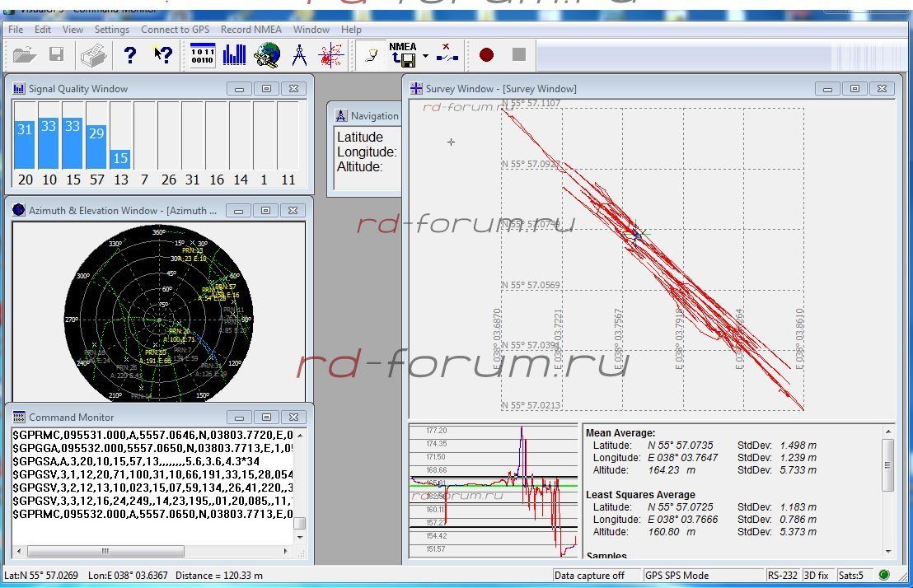Image resolution: width=913 pixels, height=588 pixels.
Task: Toggle the connect to GPS cable button
Action: click(x=372, y=55)
